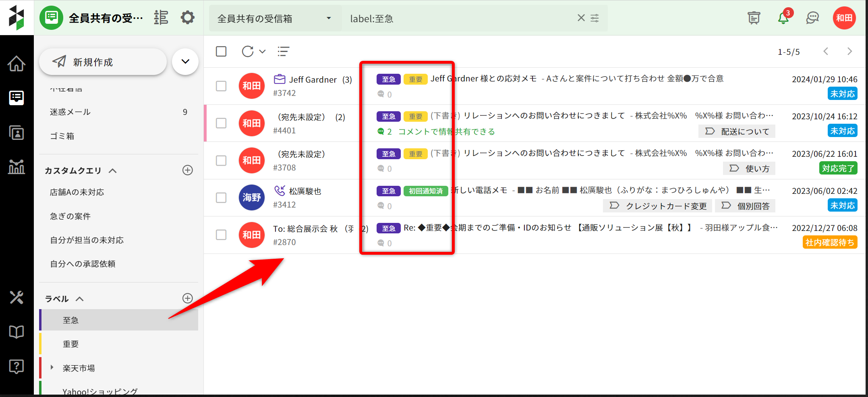Screen dimensions: 868x397
Task: Click the chat support icon in header
Action: click(x=812, y=18)
